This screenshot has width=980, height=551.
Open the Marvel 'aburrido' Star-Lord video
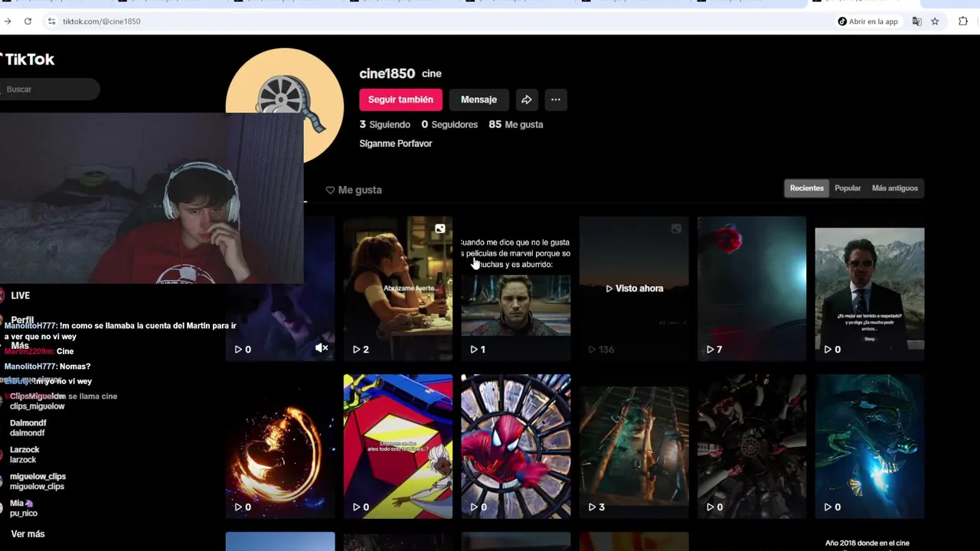(x=516, y=289)
